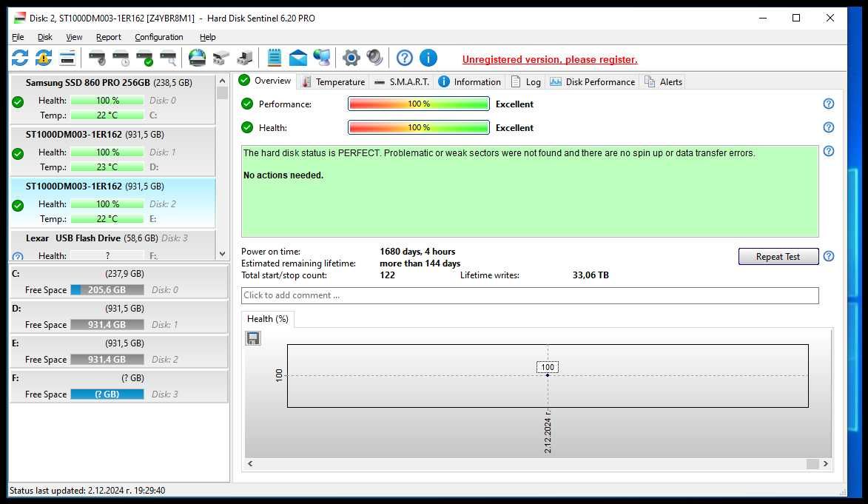Click the globe over disk toolbar icon

coord(197,58)
